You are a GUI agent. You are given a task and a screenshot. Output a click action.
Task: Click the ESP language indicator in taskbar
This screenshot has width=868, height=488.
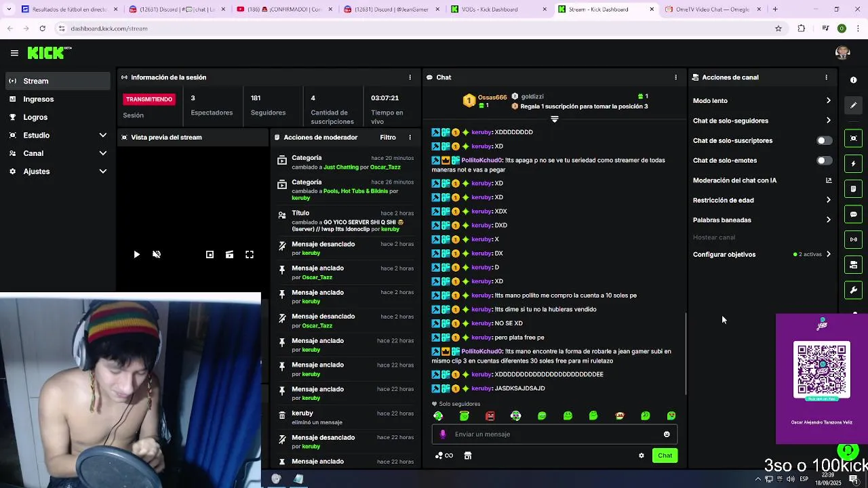click(804, 479)
